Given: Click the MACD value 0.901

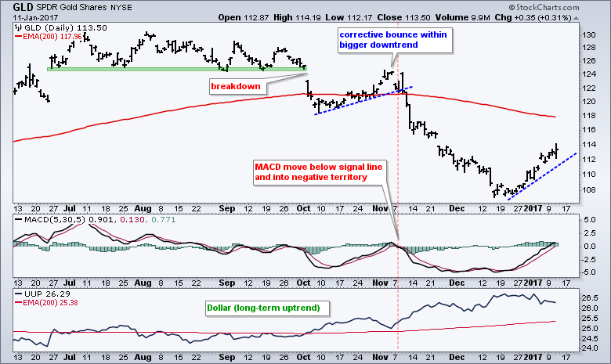Looking at the screenshot, I should (x=101, y=219).
